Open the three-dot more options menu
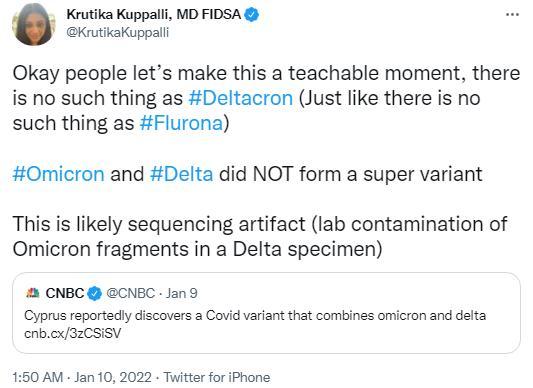The height and width of the screenshot is (388, 533). pyautogui.click(x=512, y=15)
